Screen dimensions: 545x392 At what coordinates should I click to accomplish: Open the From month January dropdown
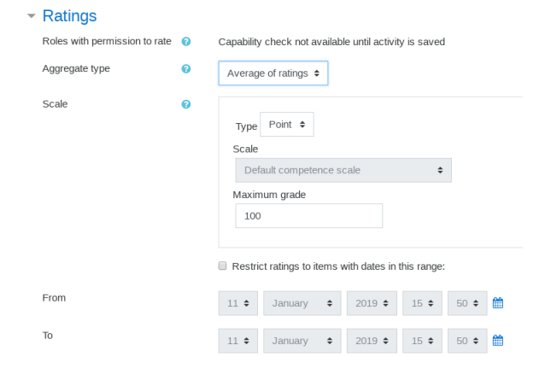(x=302, y=303)
